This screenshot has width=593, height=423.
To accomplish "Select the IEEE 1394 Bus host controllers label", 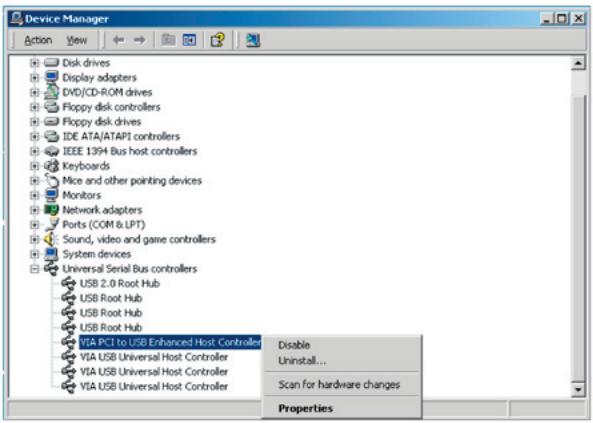I will coord(129,151).
